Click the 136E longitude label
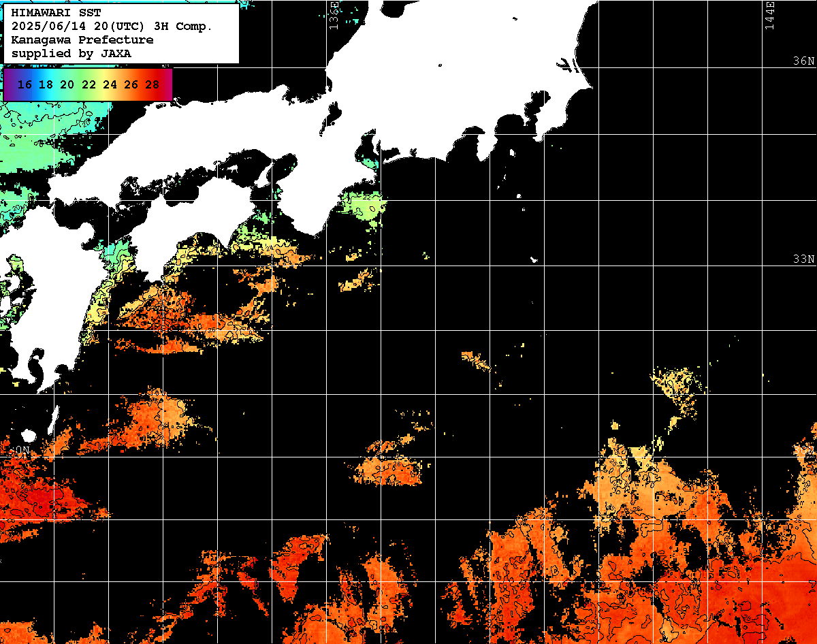Screen dimensions: 817x644 334,16
